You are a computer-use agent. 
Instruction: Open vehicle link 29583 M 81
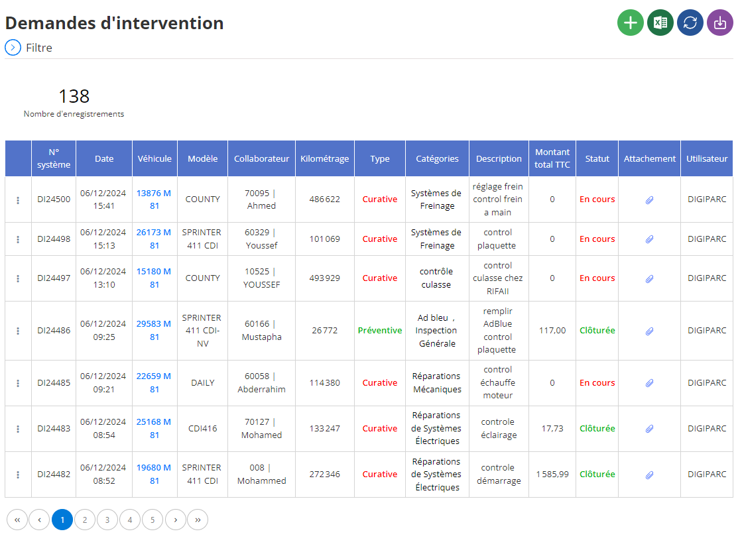pos(154,330)
